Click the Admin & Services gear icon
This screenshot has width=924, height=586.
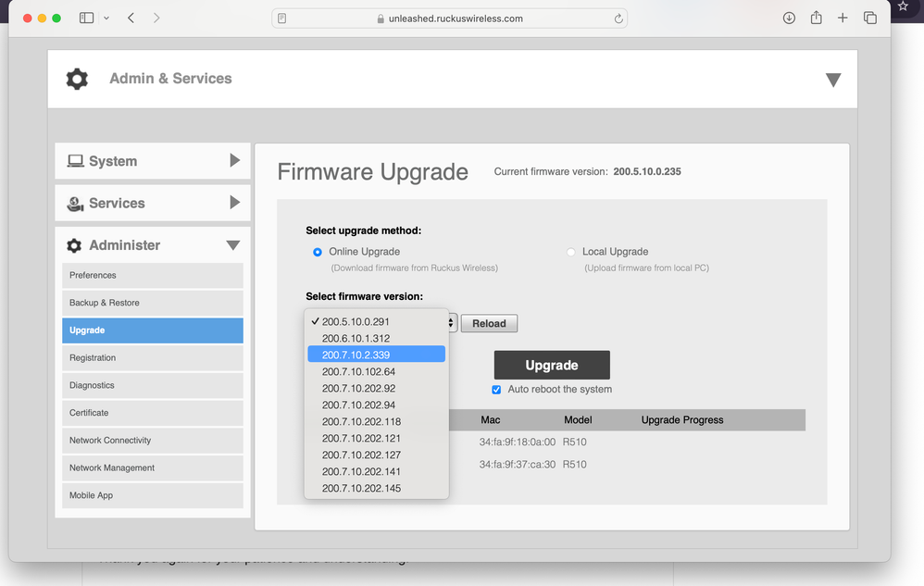coord(77,79)
